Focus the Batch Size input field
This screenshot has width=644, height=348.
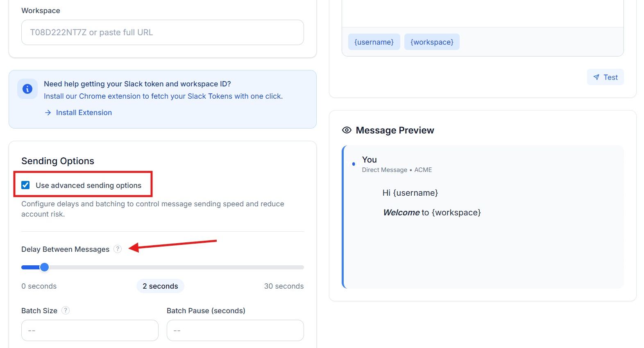(90, 330)
